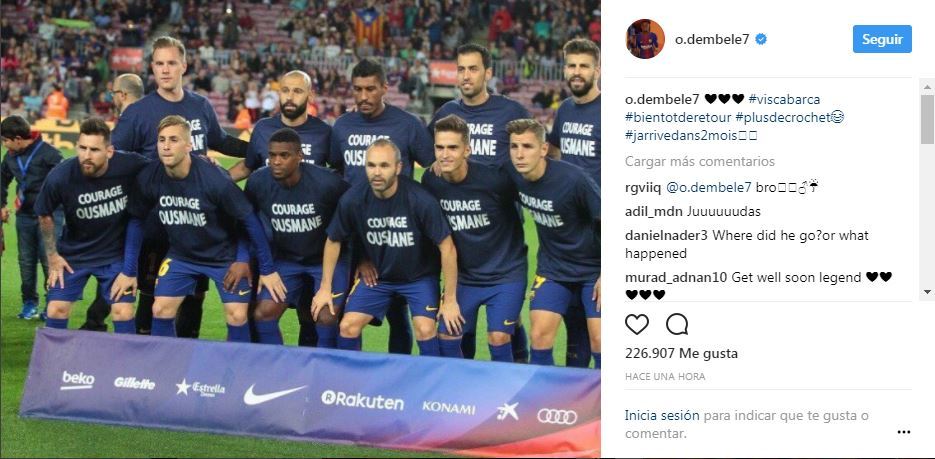
Task: Open rgviiq commenter profile
Action: [643, 188]
